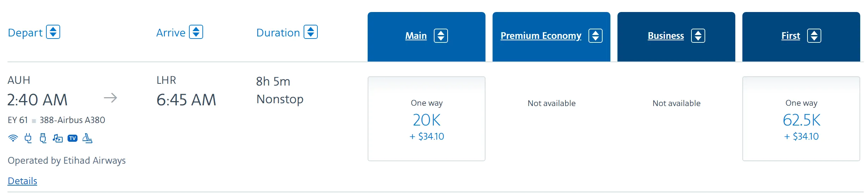Open the flight Details link
The width and height of the screenshot is (868, 193).
pos(22,181)
